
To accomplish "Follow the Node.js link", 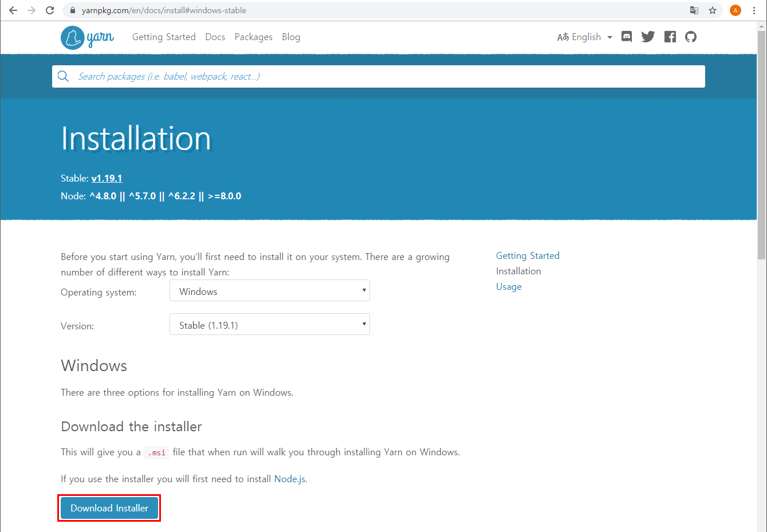I will [x=290, y=479].
